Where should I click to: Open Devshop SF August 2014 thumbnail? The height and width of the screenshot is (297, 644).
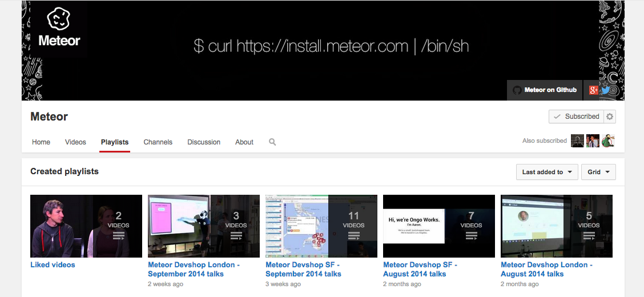pos(439,226)
